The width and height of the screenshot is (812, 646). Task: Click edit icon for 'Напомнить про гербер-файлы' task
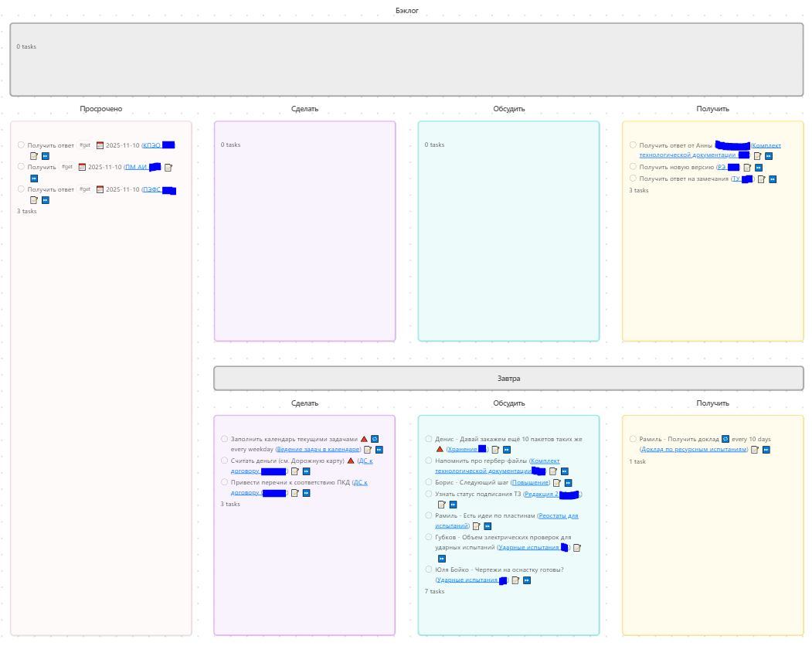tap(553, 471)
